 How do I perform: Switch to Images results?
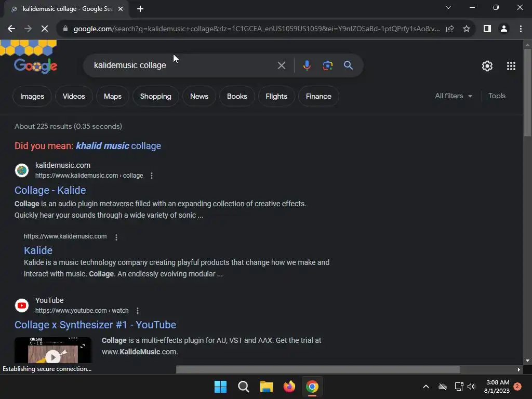pos(32,96)
